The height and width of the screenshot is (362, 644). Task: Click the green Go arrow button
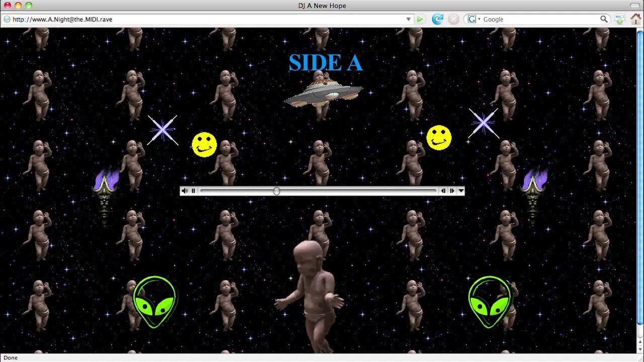click(x=420, y=19)
